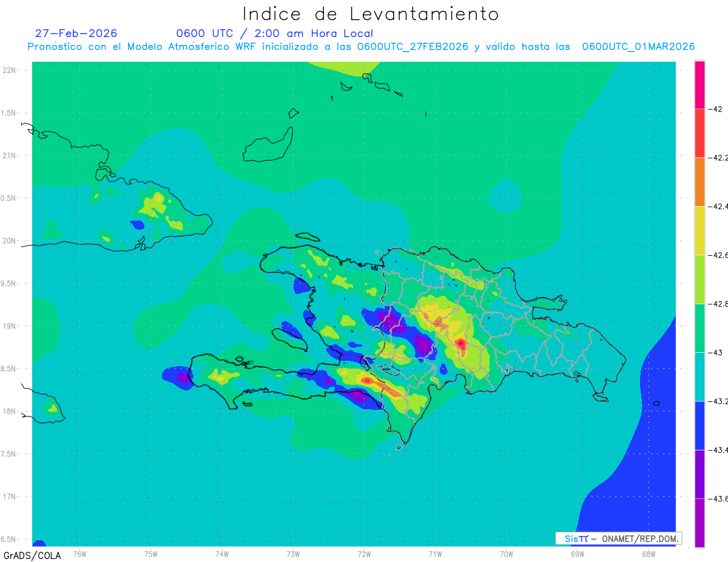Screen dimensions: 728x562
Task: Click the forecast line starting "Pronóstico con el Modelo"
Action: click(x=361, y=47)
